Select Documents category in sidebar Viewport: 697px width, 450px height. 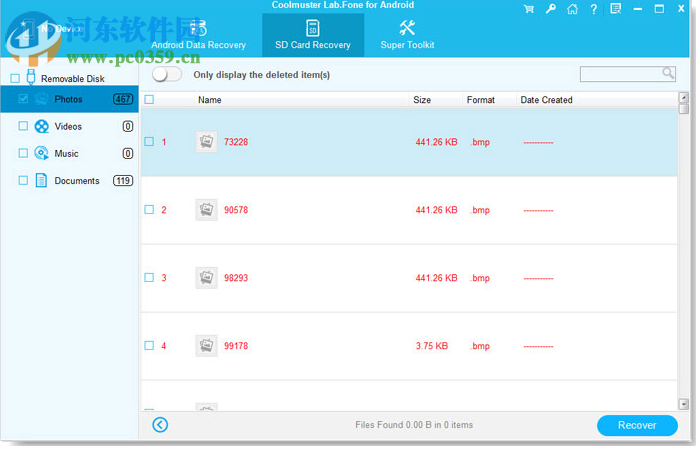point(69,181)
